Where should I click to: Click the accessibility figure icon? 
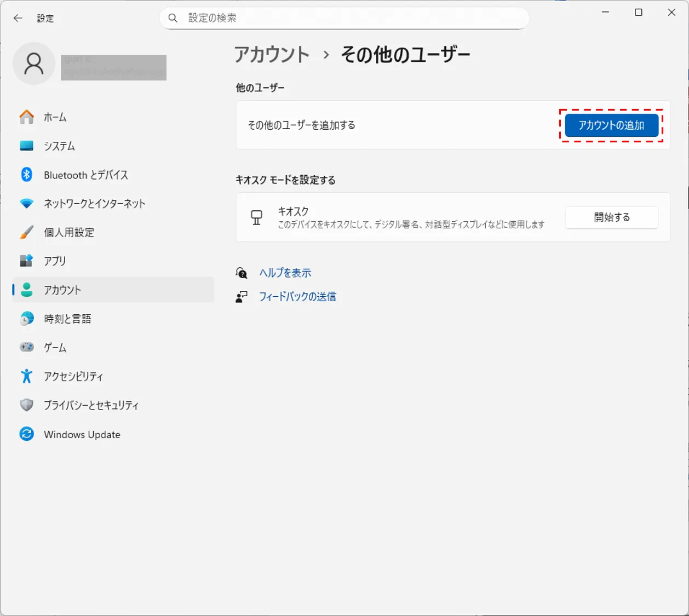click(x=26, y=376)
